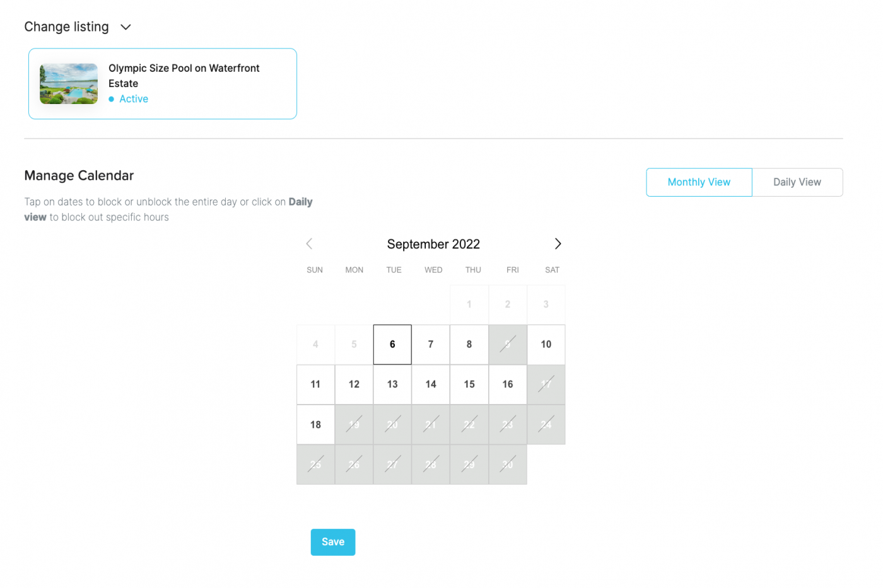The image size is (883, 588).
Task: Block September 10 on calendar
Action: point(546,345)
